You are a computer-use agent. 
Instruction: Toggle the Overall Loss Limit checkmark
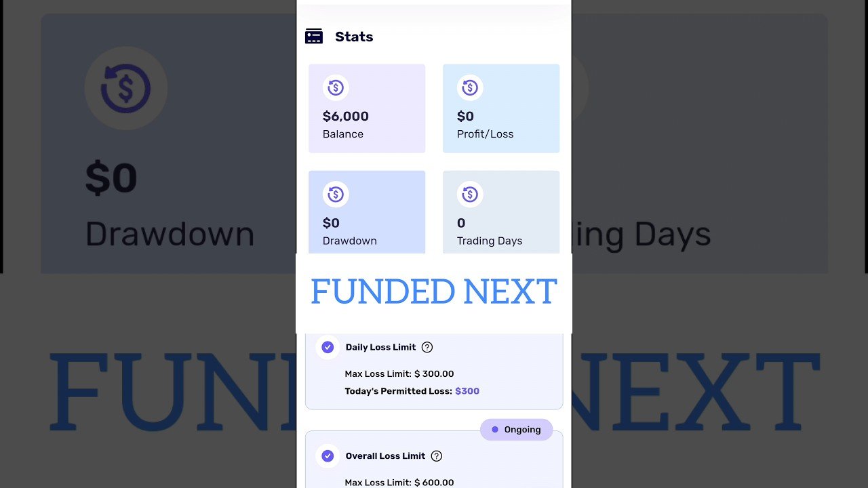click(x=328, y=456)
